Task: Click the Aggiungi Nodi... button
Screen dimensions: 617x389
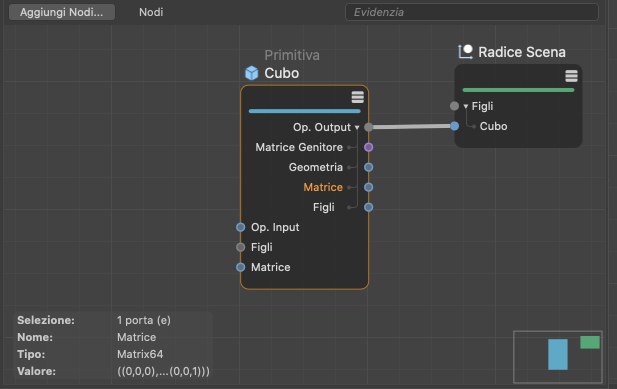Action: [62, 12]
